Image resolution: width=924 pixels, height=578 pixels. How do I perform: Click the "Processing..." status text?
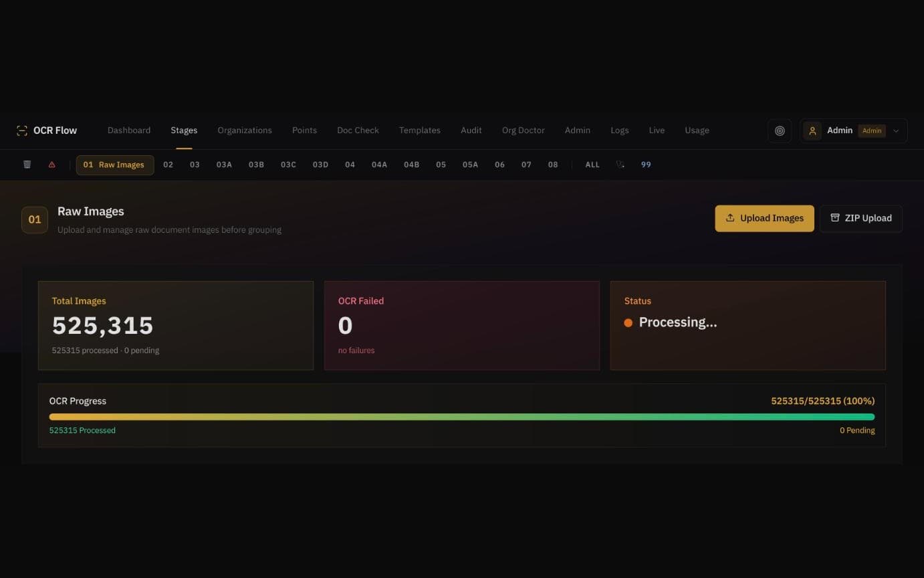[x=678, y=322]
